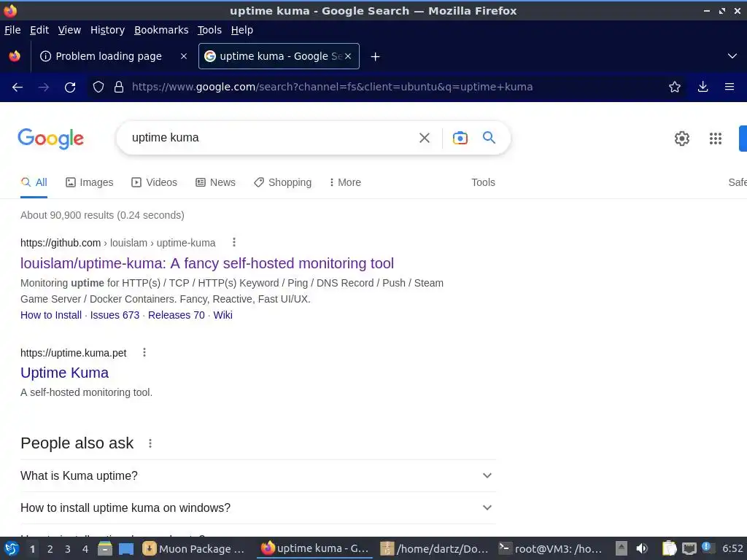The image size is (747, 560).
Task: Open the Releases 70 sublink
Action: [177, 315]
